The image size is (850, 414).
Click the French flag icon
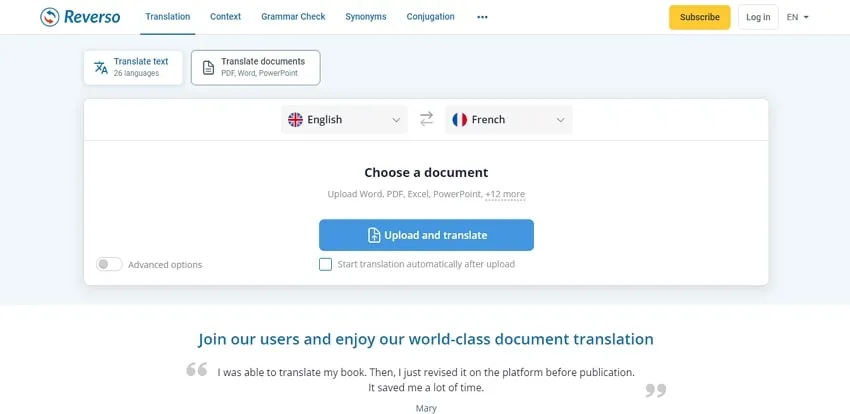click(x=460, y=120)
